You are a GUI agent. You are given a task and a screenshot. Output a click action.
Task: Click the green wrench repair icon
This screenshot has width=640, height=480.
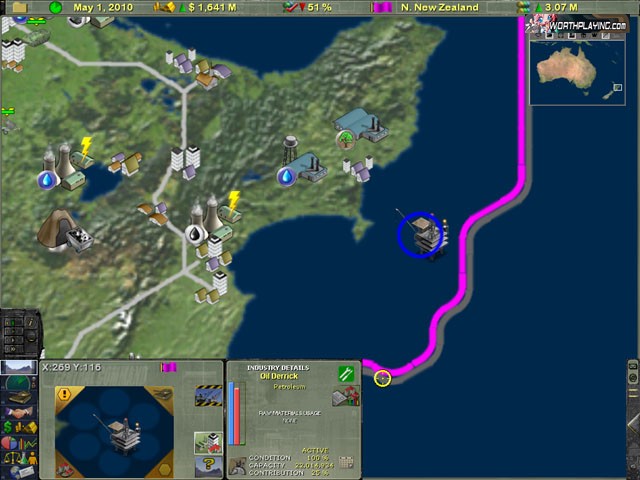point(346,374)
